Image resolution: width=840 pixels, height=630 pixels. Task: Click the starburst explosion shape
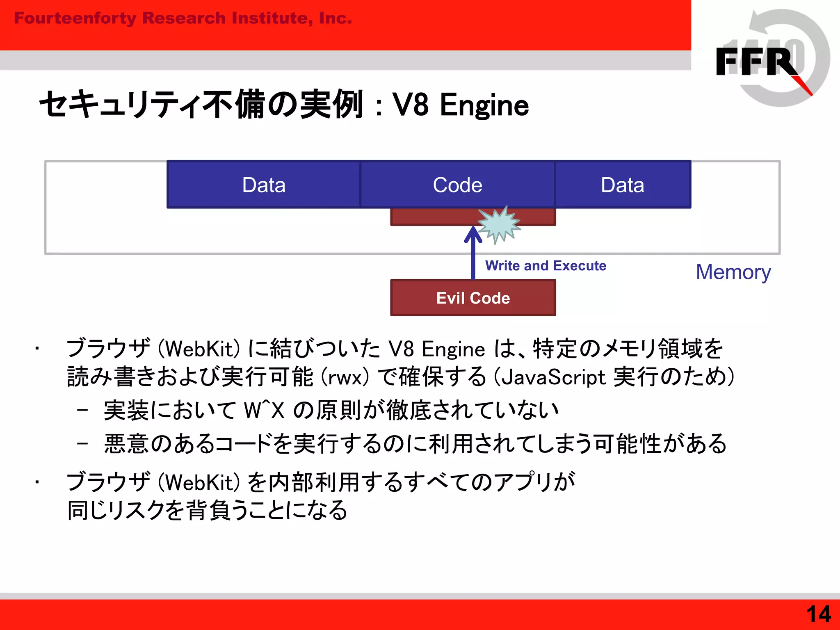[x=500, y=225]
